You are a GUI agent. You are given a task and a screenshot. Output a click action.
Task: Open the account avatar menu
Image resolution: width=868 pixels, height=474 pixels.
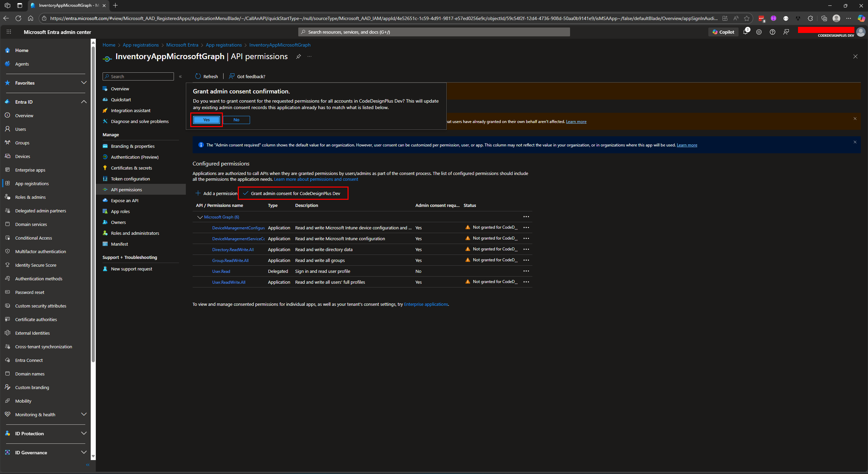861,32
